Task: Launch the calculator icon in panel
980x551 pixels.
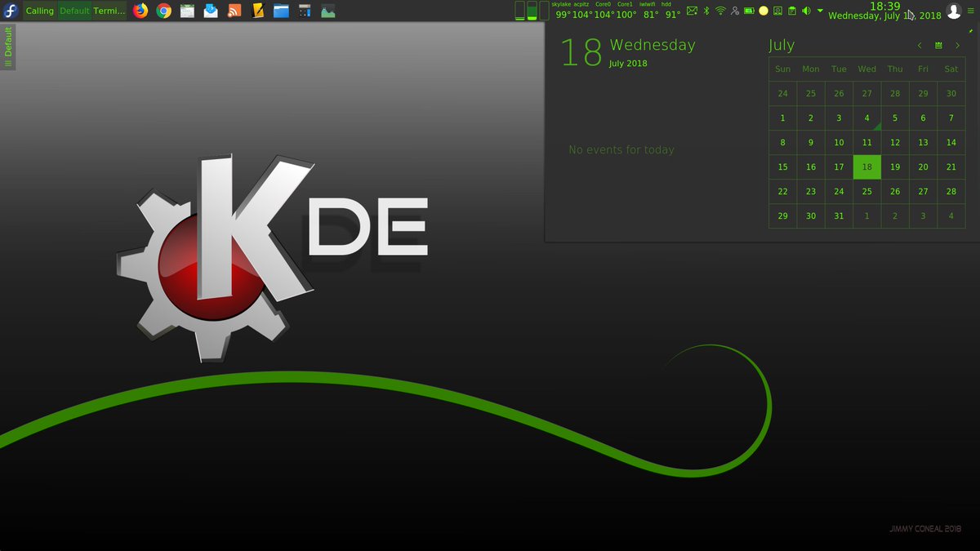Action: click(x=305, y=11)
